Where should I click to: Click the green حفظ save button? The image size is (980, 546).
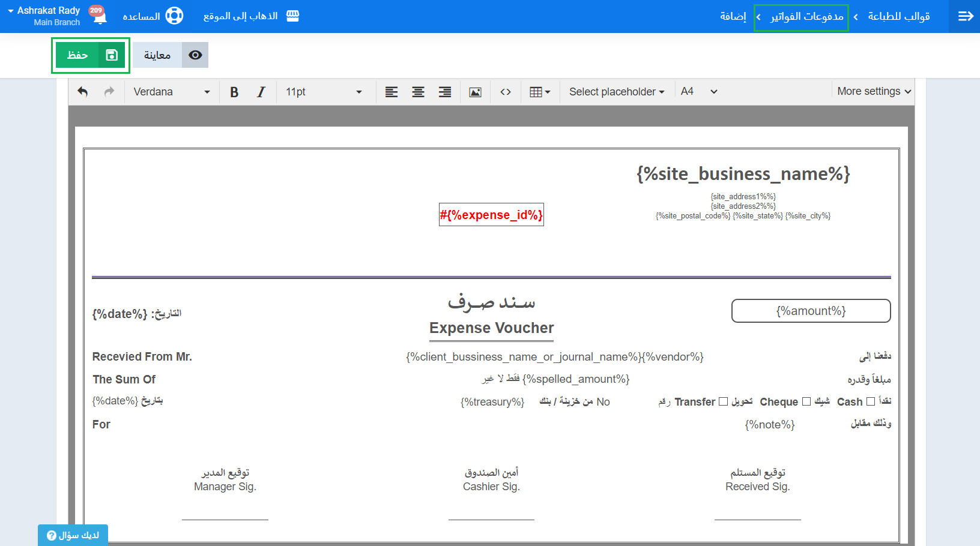tap(91, 55)
